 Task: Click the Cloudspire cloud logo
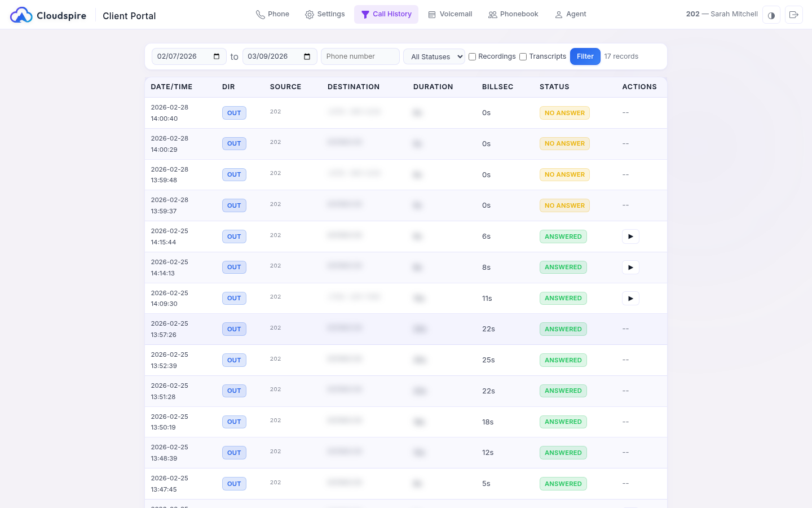[21, 15]
